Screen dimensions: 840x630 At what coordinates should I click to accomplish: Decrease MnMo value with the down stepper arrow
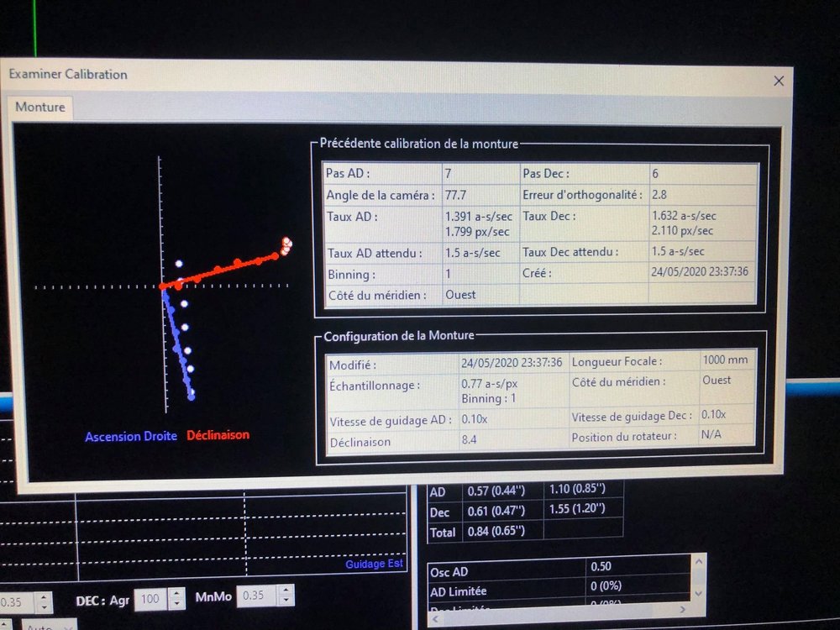(286, 600)
